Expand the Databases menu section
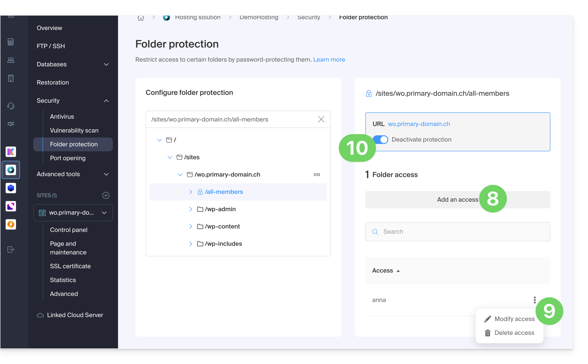588x364 pixels. [73, 64]
